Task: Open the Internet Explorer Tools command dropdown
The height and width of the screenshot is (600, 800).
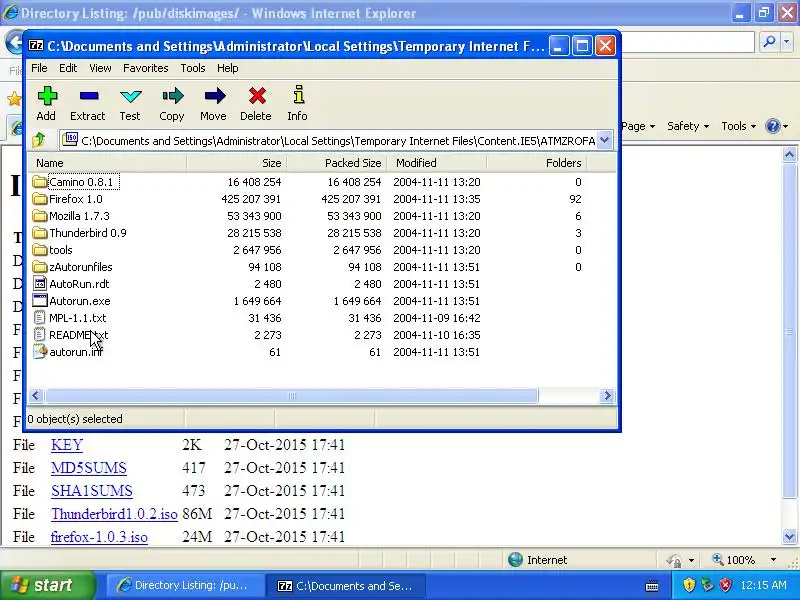Action: [738, 126]
